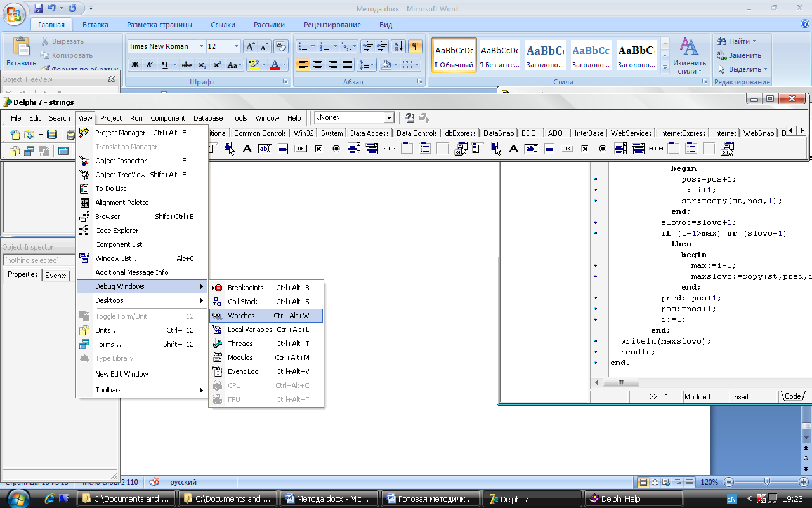Image resolution: width=812 pixels, height=508 pixels.
Task: Click the red font color swatch button
Action: pyautogui.click(x=275, y=65)
